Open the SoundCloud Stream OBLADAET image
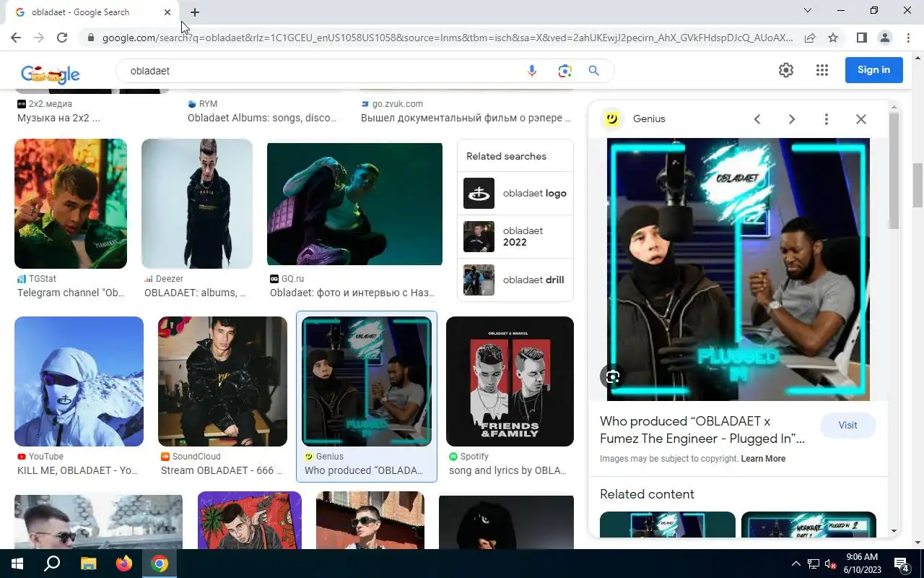Image resolution: width=924 pixels, height=578 pixels. (222, 381)
